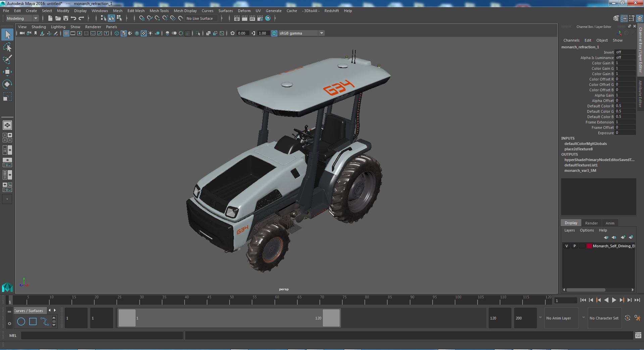Select defaultColorMgtGlobals input node
The height and width of the screenshot is (350, 644).
click(585, 144)
